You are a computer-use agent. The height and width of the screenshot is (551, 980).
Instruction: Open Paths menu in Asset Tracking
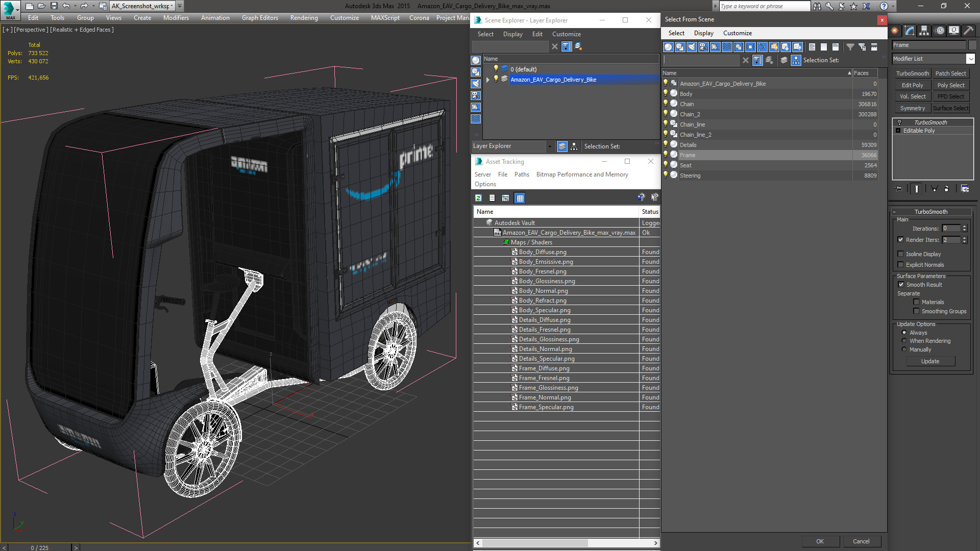[x=522, y=174]
